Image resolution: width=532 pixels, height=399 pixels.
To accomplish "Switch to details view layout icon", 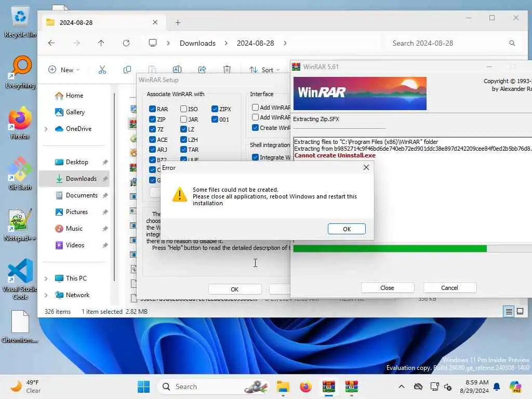I will 509,311.
